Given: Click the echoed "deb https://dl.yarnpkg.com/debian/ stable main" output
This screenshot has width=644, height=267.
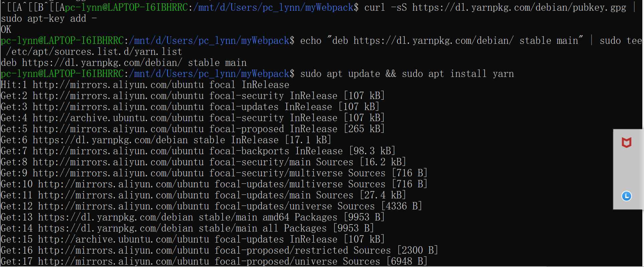Looking at the screenshot, I should [x=124, y=63].
